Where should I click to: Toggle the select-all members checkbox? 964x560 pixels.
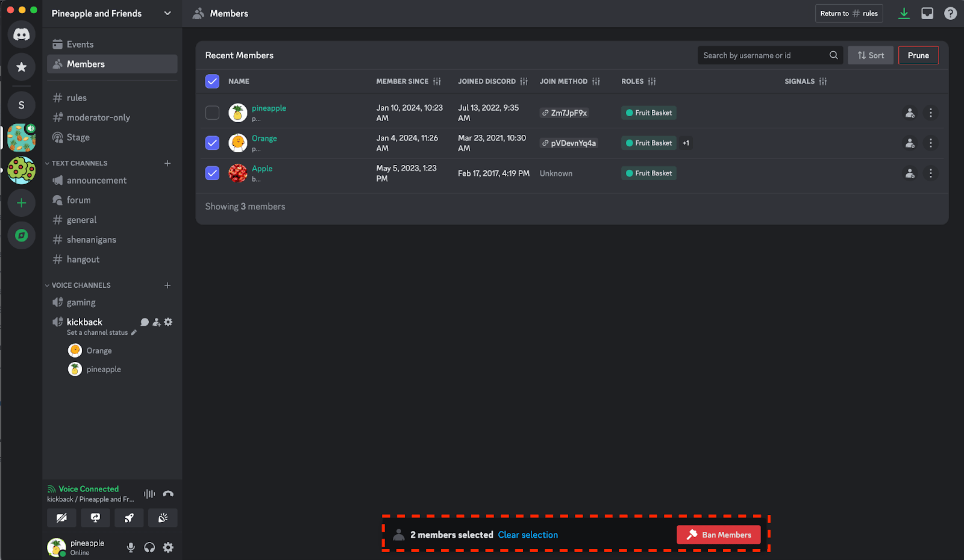tap(212, 81)
